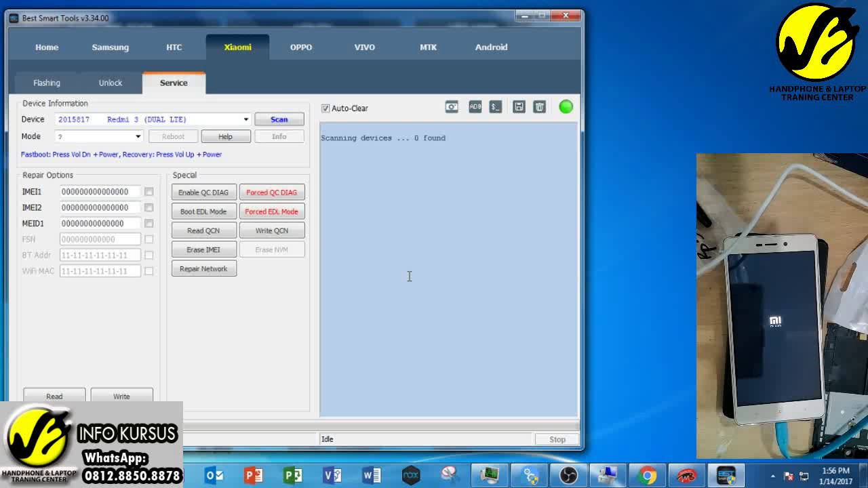Switch to the Samsung tab
The image size is (868, 488).
pos(111,47)
